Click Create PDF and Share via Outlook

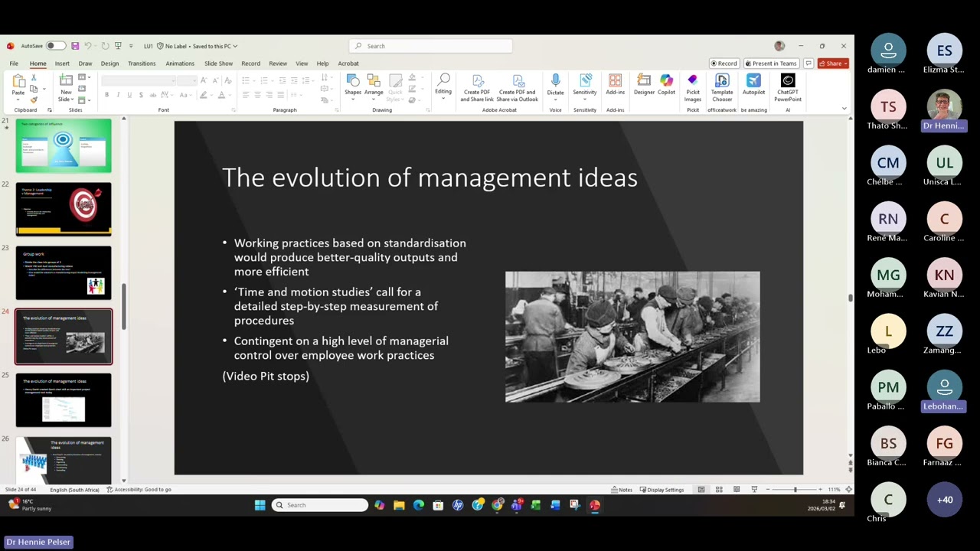(x=518, y=88)
